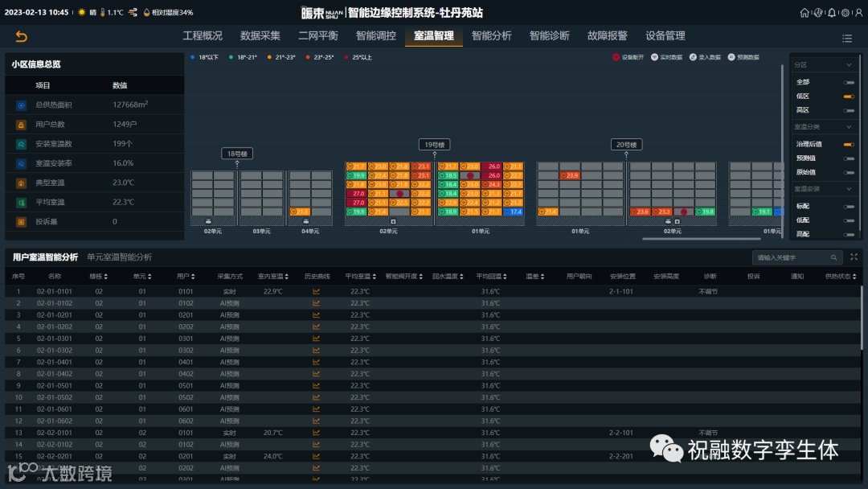This screenshot has width=868, height=489.
Task: Open the 数据采集 tab
Action: pyautogui.click(x=260, y=35)
